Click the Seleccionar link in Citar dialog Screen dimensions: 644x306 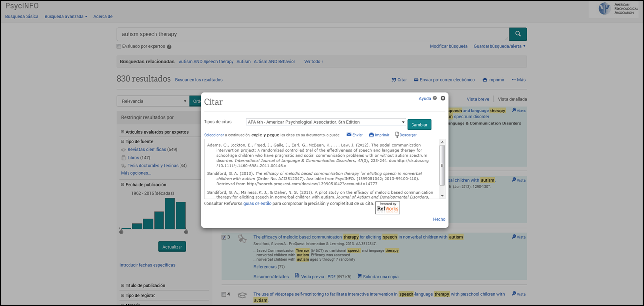coord(214,135)
